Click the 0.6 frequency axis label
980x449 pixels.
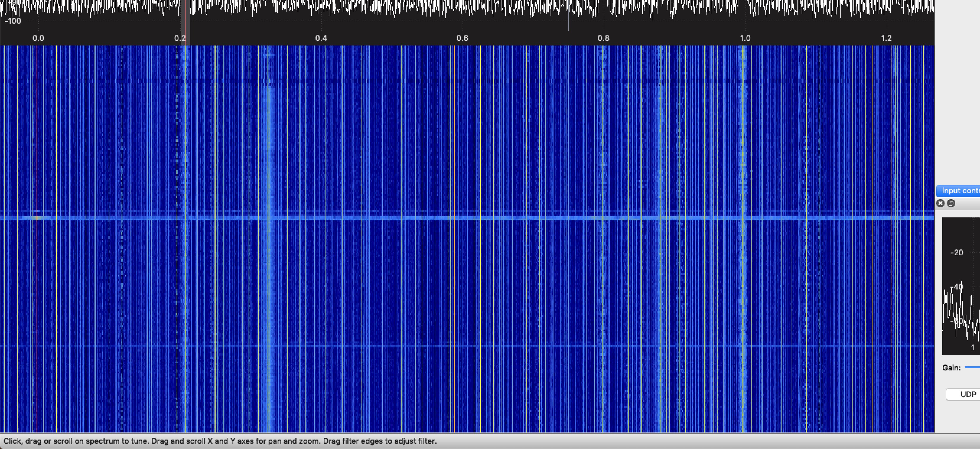462,38
